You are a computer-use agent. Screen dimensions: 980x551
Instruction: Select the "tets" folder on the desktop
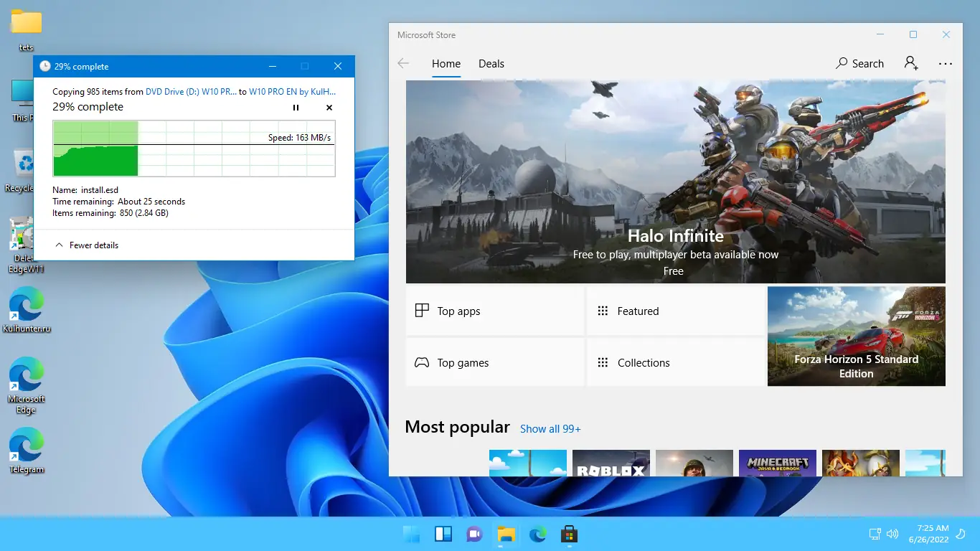(x=27, y=31)
